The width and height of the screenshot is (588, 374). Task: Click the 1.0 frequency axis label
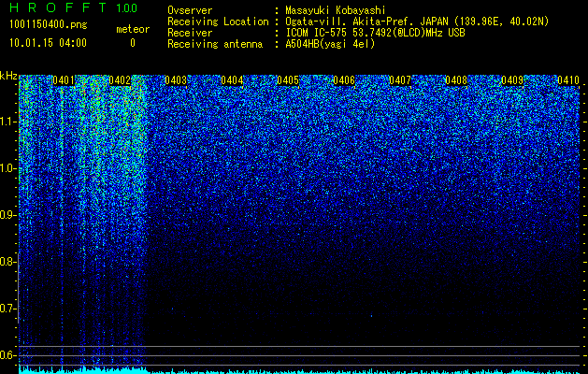(x=8, y=169)
